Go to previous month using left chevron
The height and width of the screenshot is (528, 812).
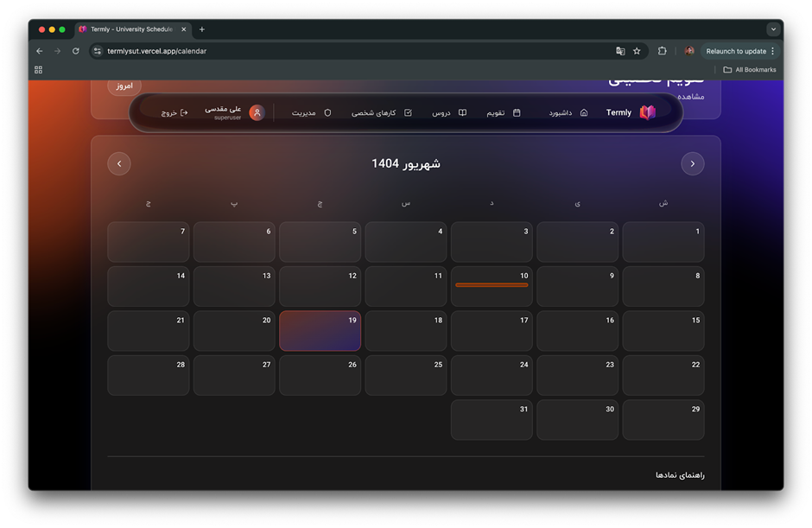[x=119, y=163]
